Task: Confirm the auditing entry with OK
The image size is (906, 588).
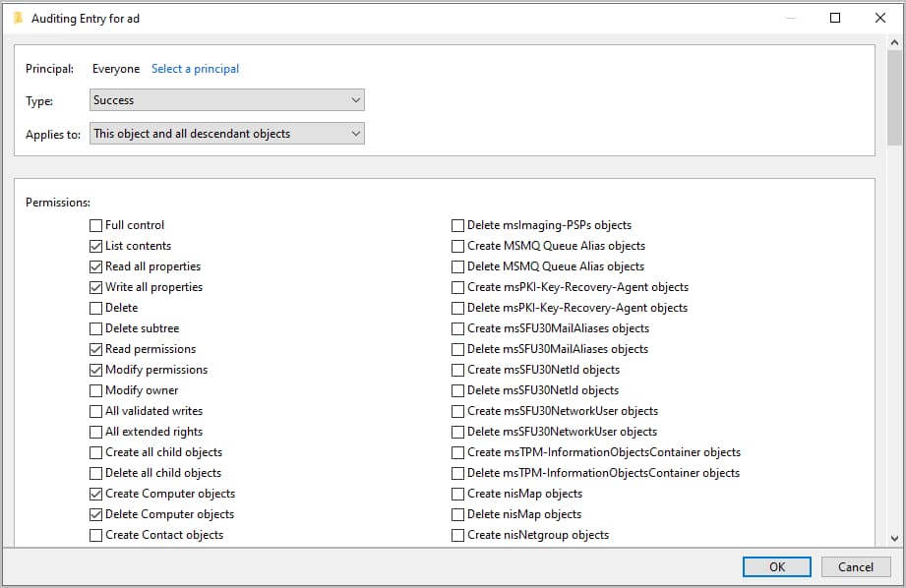Action: point(776,566)
